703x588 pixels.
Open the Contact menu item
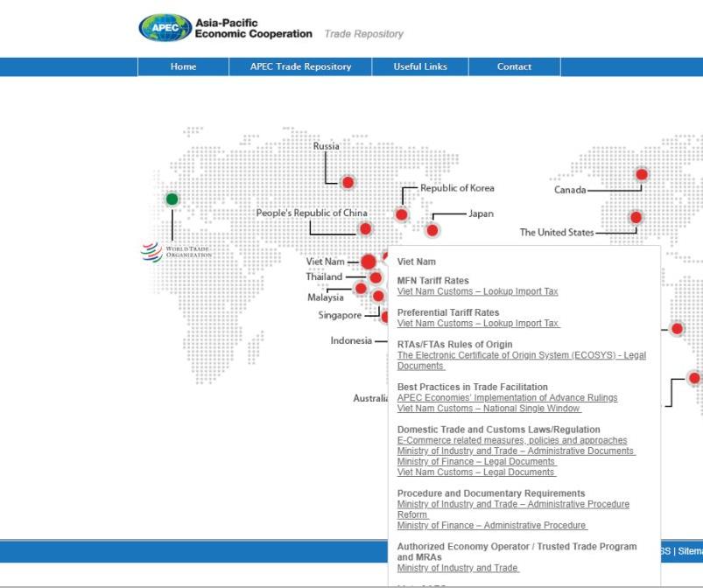click(x=514, y=66)
